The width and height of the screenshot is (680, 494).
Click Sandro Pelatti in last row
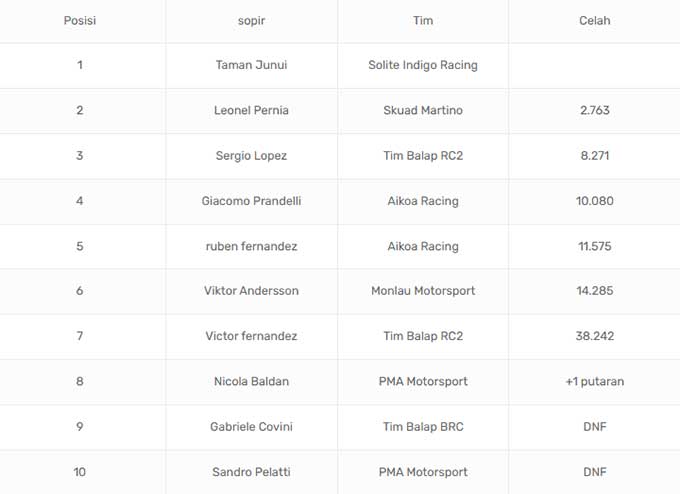click(x=251, y=472)
